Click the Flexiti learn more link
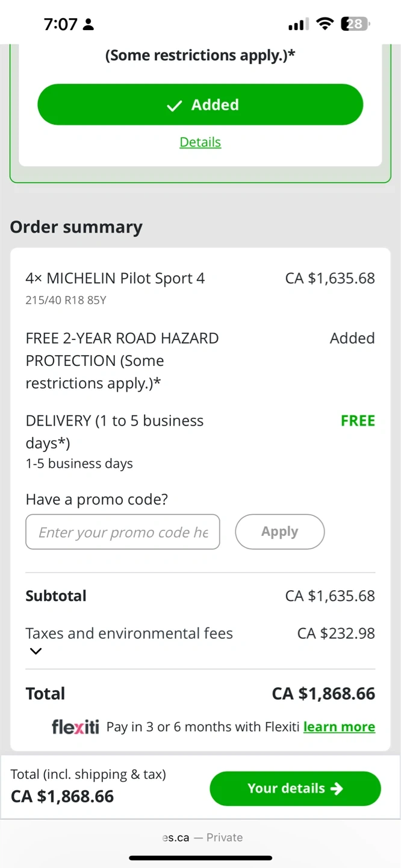The image size is (401, 868). 339,727
